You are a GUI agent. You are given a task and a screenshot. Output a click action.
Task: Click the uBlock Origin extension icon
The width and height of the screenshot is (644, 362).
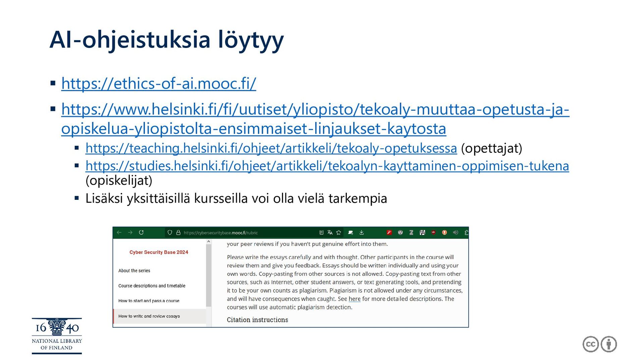coord(433,232)
